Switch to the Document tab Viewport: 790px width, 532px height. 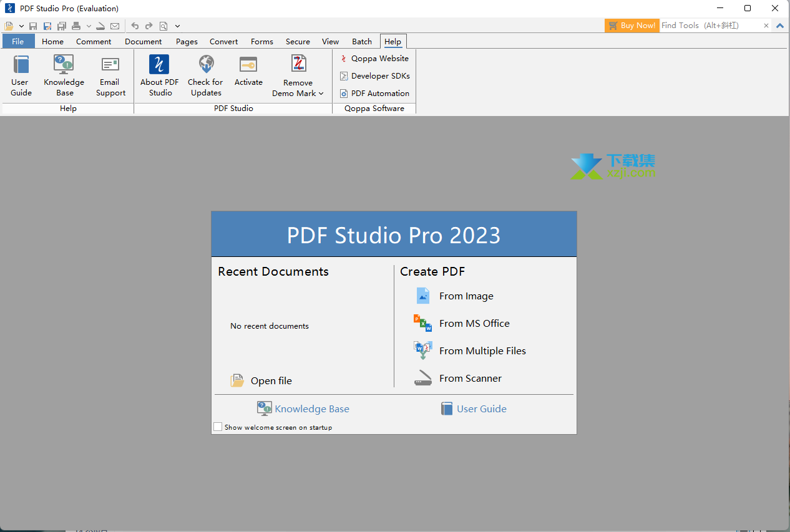tap(144, 41)
